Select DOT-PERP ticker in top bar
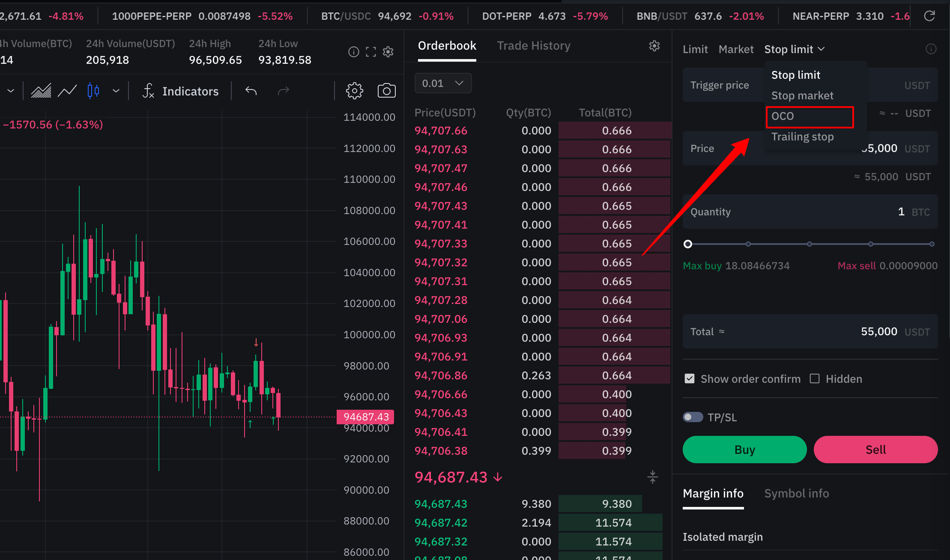The width and height of the screenshot is (950, 560). tap(545, 16)
